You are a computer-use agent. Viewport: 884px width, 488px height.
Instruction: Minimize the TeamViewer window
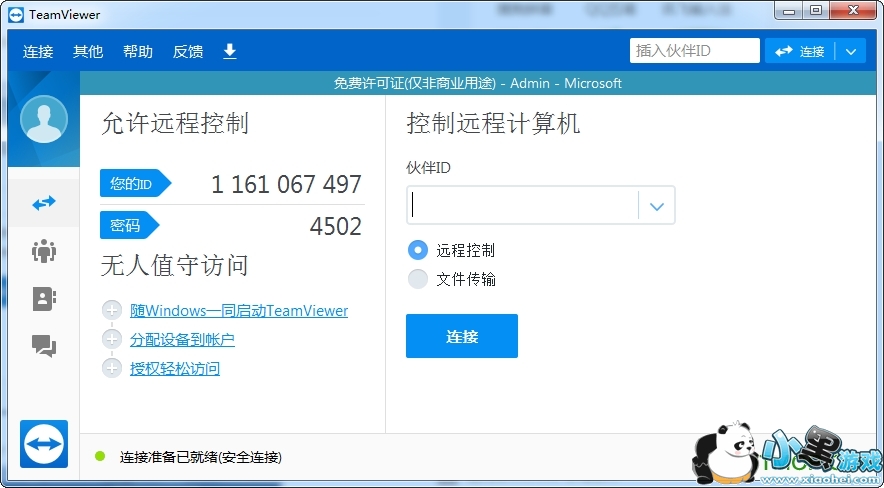coord(790,11)
